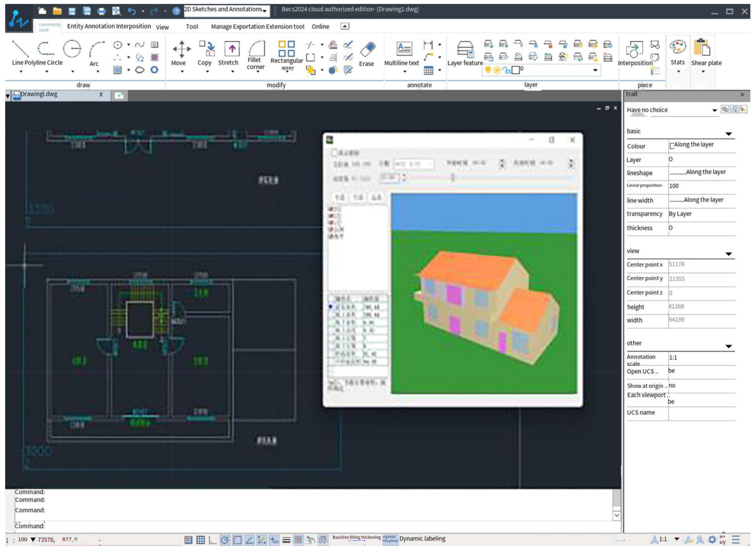Click the Shear plate clipboard icon
756x552 pixels.
click(x=703, y=48)
